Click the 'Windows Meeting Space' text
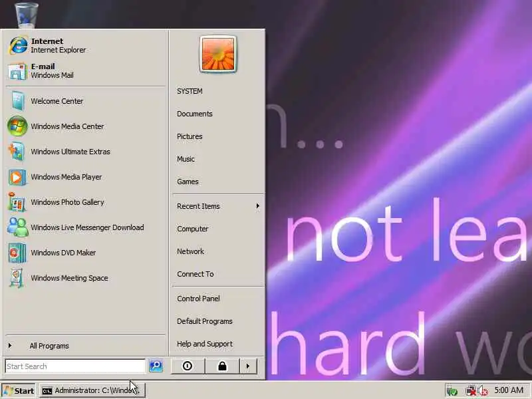 [69, 278]
